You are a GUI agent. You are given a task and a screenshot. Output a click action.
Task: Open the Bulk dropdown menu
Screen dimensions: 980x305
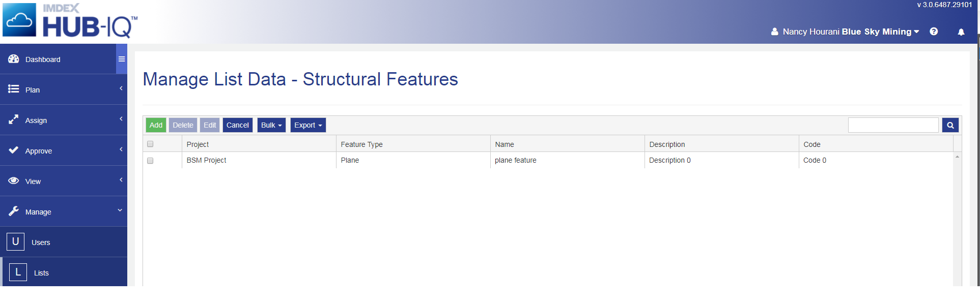(271, 125)
